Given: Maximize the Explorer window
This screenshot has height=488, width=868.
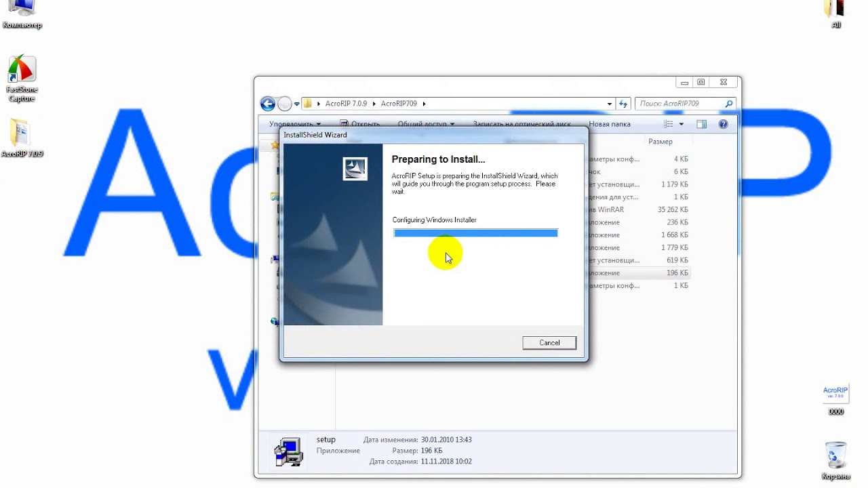Looking at the screenshot, I should (x=701, y=83).
